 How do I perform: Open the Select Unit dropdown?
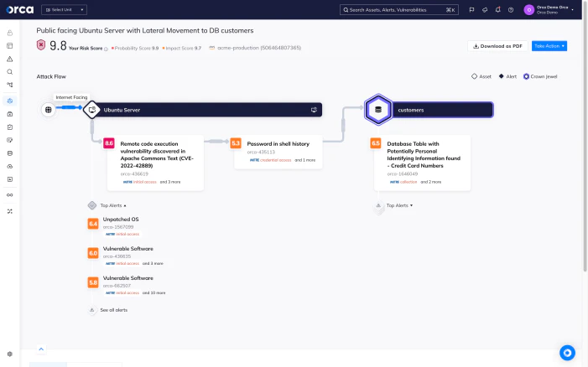click(x=64, y=10)
